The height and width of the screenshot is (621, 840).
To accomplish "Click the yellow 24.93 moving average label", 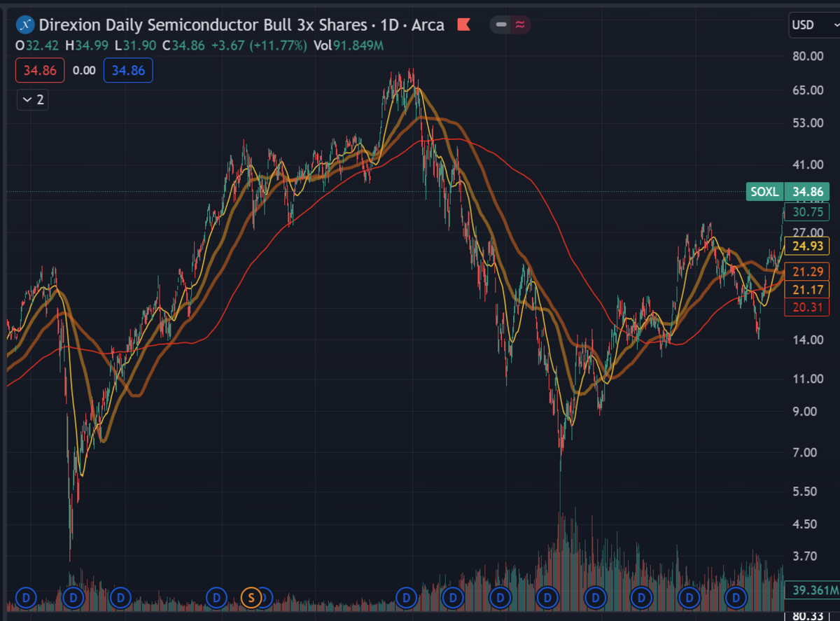I will (808, 246).
